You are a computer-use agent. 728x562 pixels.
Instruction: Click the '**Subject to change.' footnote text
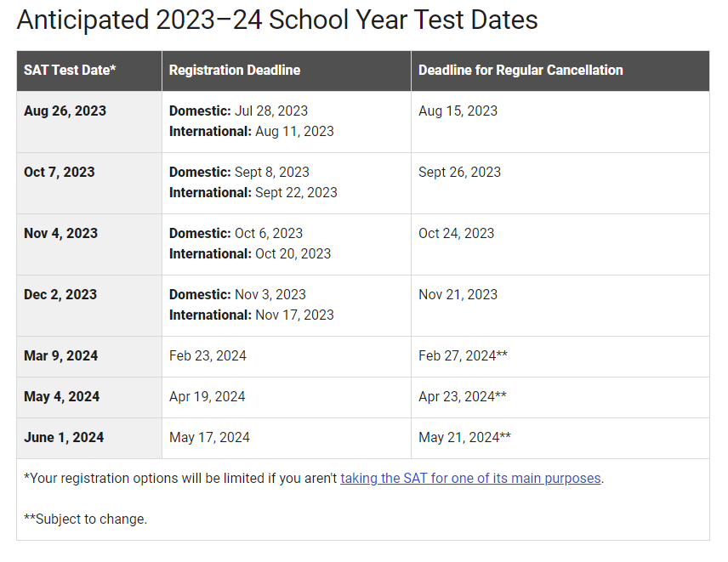tap(85, 519)
